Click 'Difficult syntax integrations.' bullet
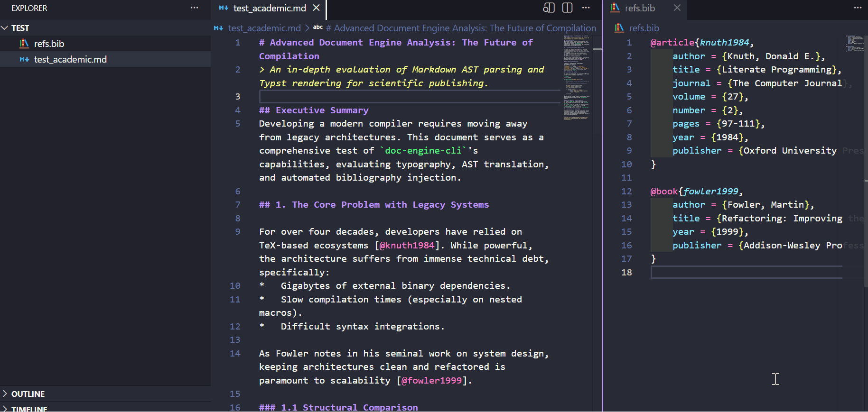This screenshot has width=868, height=412. tap(363, 327)
